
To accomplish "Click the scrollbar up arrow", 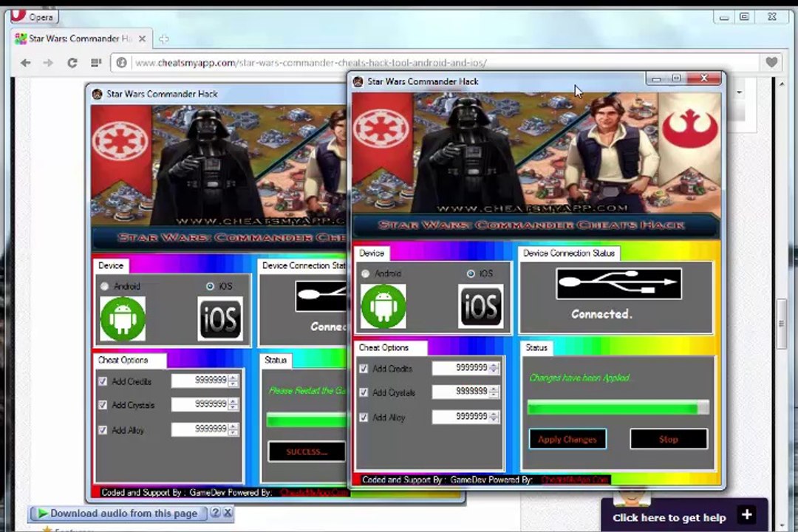I will [782, 84].
